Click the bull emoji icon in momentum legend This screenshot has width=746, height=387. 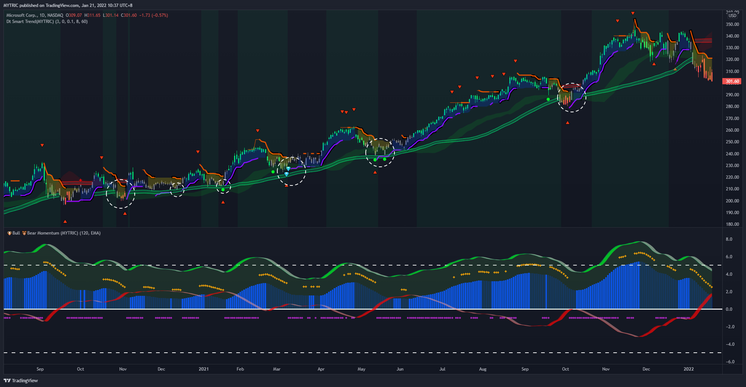(9, 233)
